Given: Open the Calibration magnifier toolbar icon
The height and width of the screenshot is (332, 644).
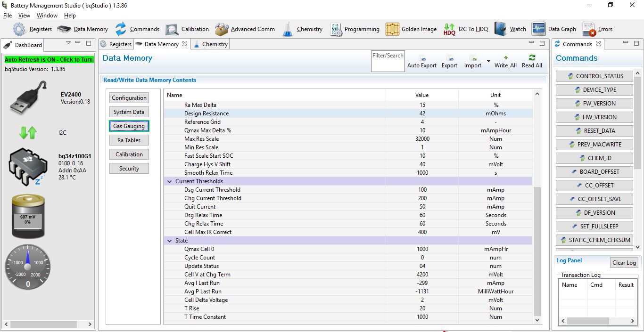Looking at the screenshot, I should click(172, 30).
